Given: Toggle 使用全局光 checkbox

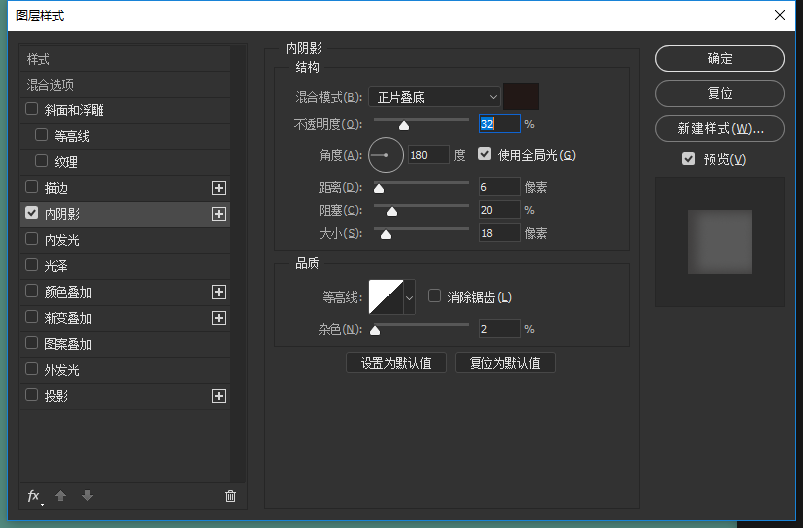Looking at the screenshot, I should coord(484,154).
